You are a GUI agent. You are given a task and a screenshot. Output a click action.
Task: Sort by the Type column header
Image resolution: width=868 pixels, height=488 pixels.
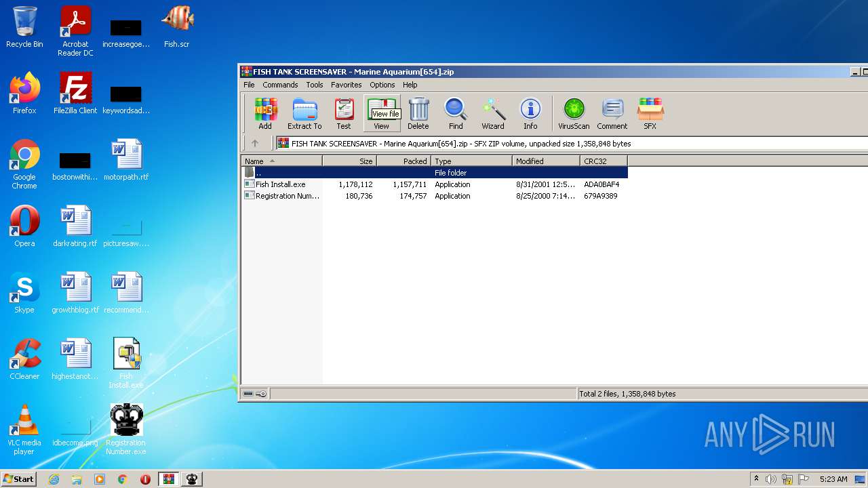click(472, 161)
